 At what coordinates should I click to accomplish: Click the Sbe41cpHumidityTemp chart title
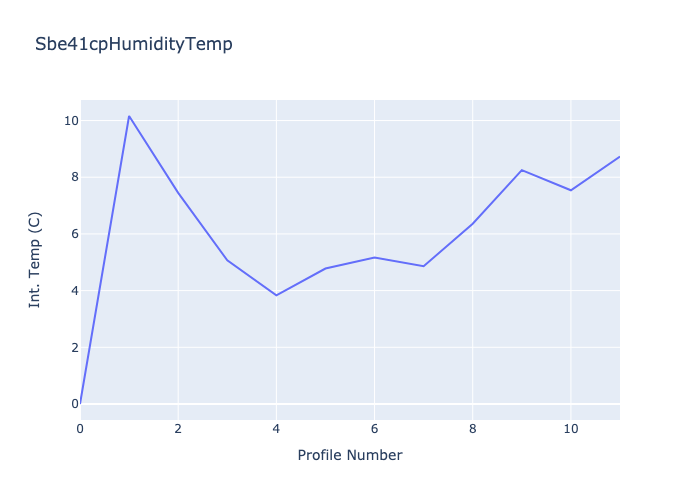134,44
